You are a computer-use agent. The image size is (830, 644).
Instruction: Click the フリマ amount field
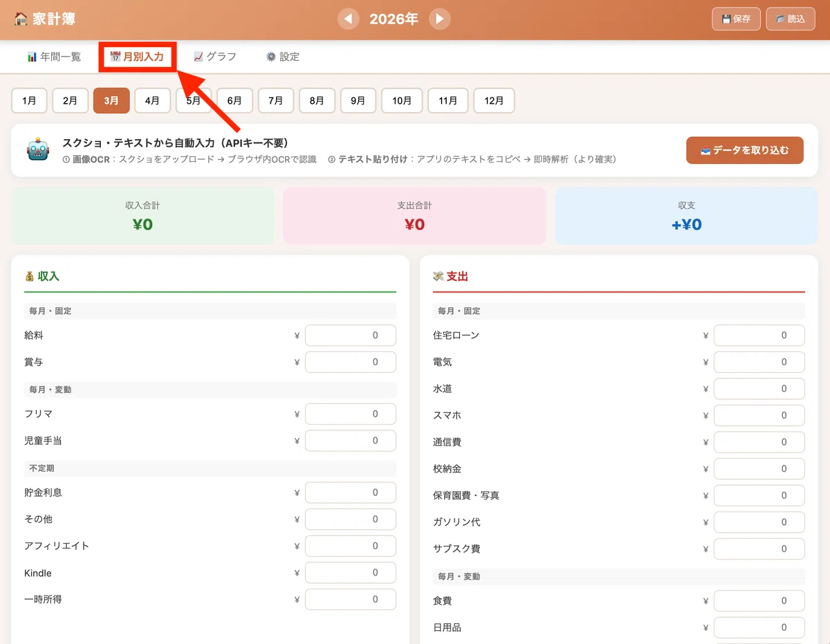(351, 414)
